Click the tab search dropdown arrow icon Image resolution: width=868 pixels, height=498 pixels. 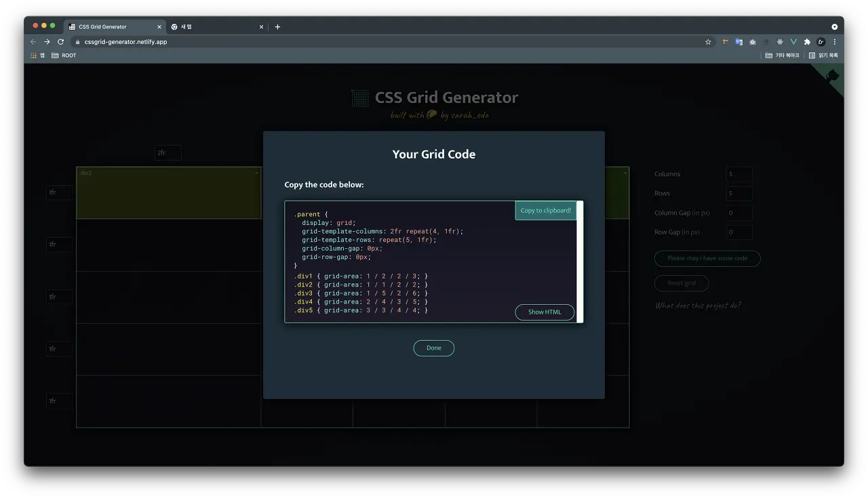pyautogui.click(x=835, y=27)
